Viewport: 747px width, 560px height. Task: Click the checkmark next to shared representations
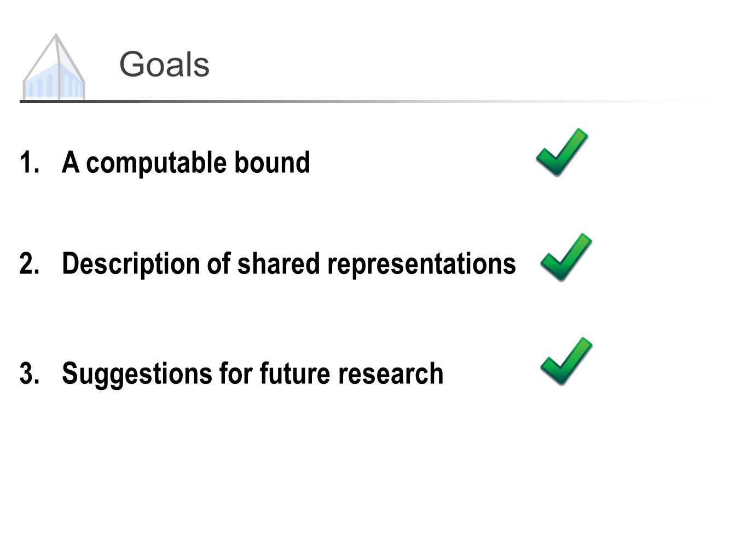566,257
